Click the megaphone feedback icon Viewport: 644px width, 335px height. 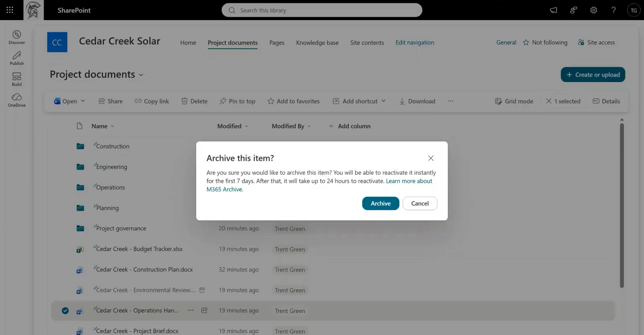[553, 10]
